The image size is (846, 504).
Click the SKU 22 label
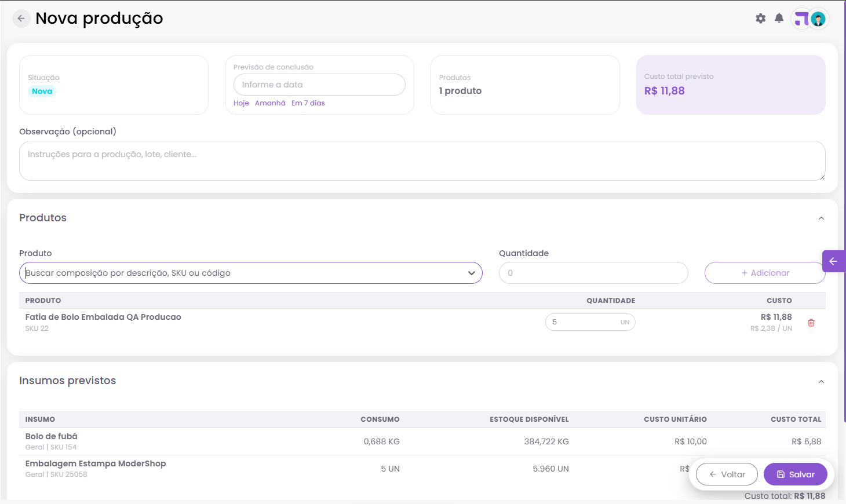(37, 328)
